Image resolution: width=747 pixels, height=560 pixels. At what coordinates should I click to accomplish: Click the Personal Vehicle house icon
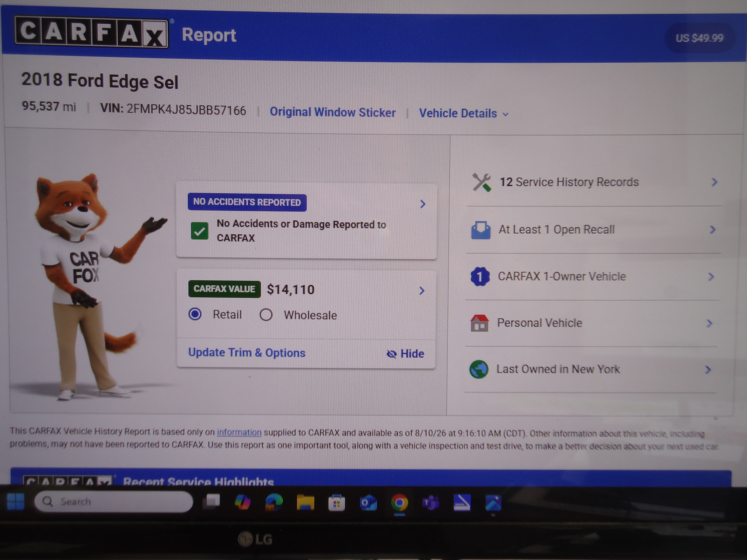(x=479, y=323)
